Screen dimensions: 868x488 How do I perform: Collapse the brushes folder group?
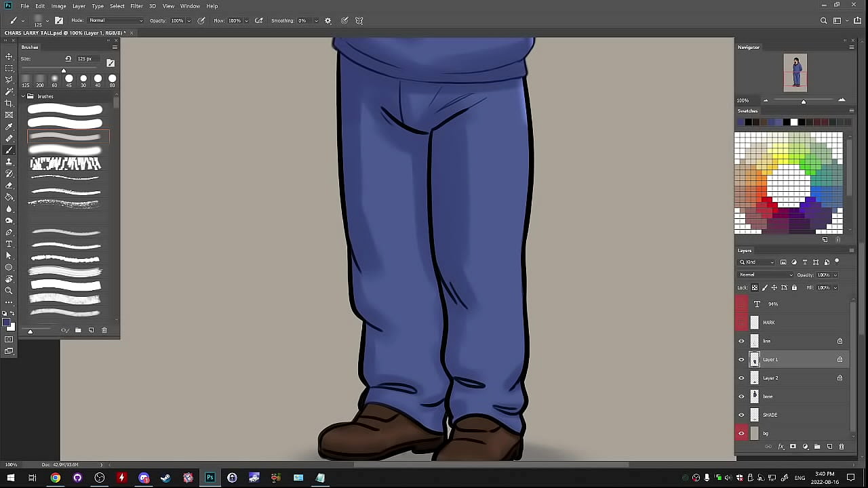pyautogui.click(x=22, y=96)
